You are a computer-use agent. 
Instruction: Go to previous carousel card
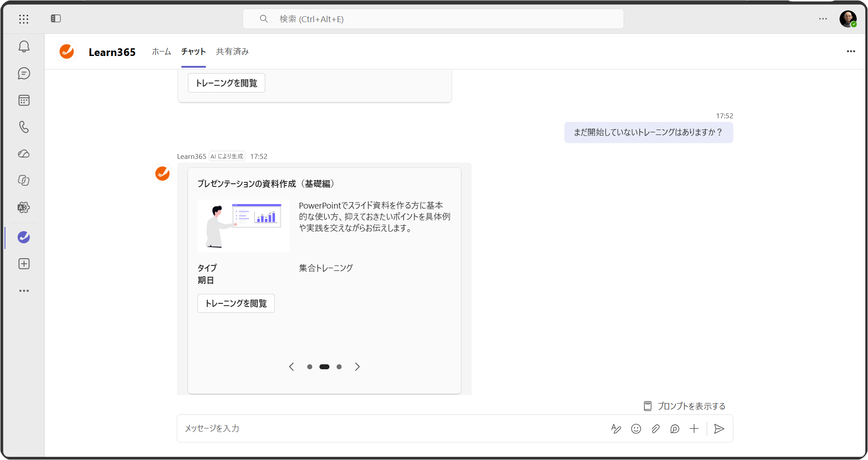(291, 367)
